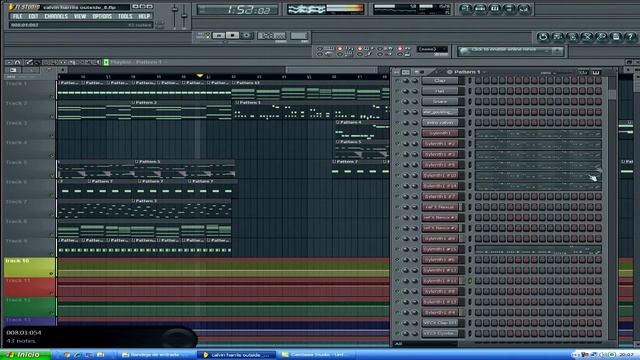Mute the Snare channel with its green LED
Viewport: 640px width, 360px height.
[x=397, y=102]
